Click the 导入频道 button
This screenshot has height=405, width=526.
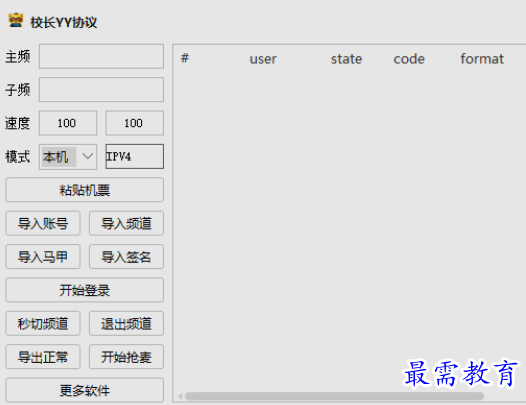[x=126, y=223]
